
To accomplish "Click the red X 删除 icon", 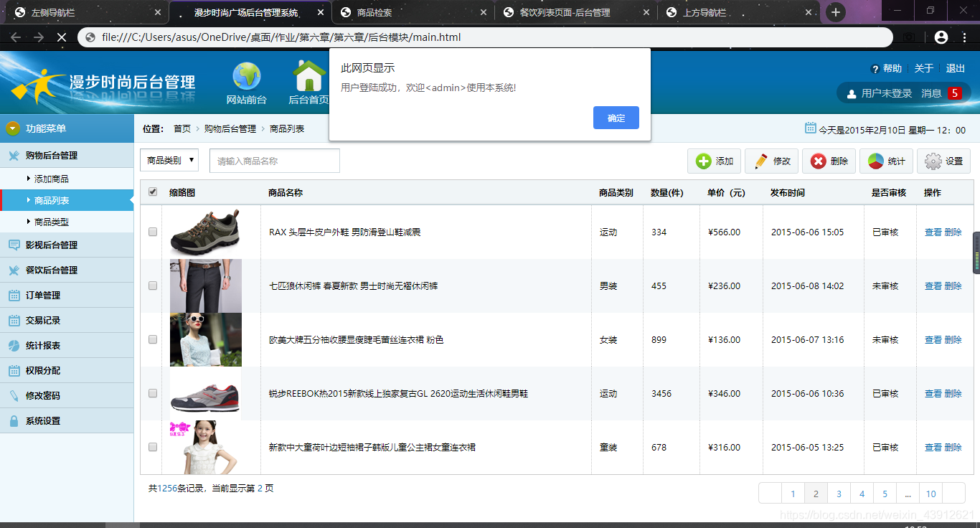I will pyautogui.click(x=819, y=161).
